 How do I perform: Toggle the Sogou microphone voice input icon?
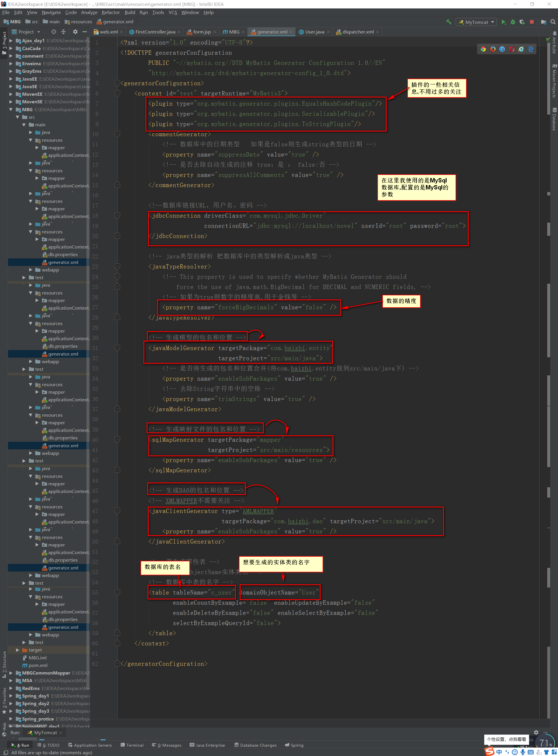(523, 752)
